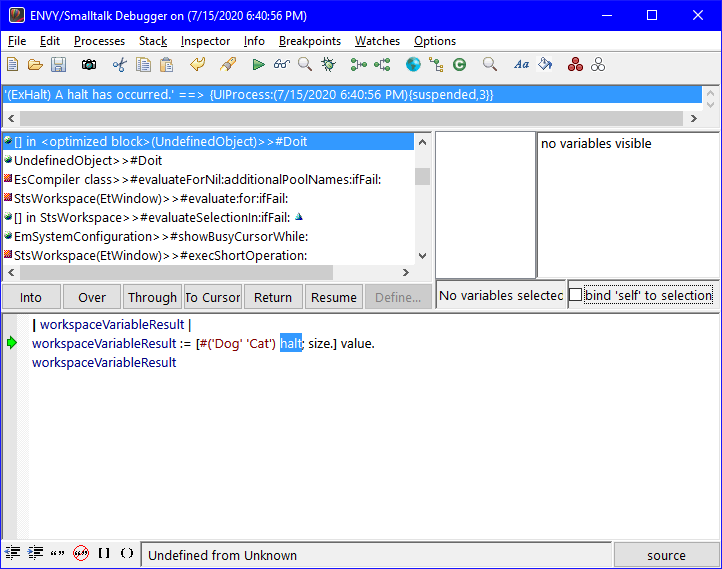This screenshot has width=722, height=569.
Task: Click the eyeglasses inspect icon
Action: (281, 65)
